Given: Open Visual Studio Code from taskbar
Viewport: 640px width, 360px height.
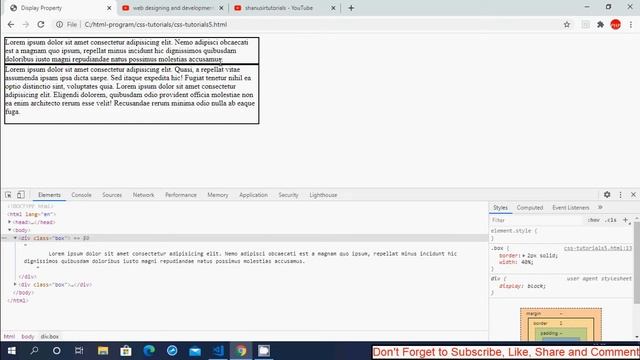Looking at the screenshot, I should tap(218, 351).
